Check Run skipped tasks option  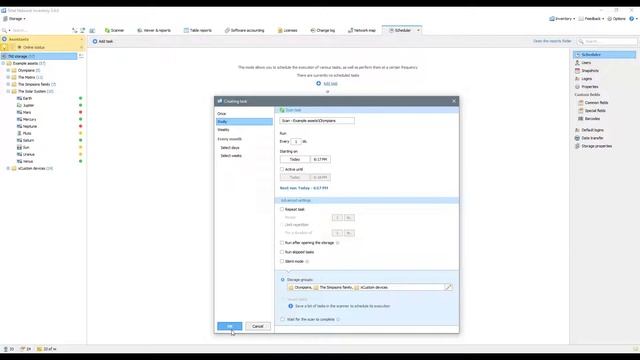[282, 252]
